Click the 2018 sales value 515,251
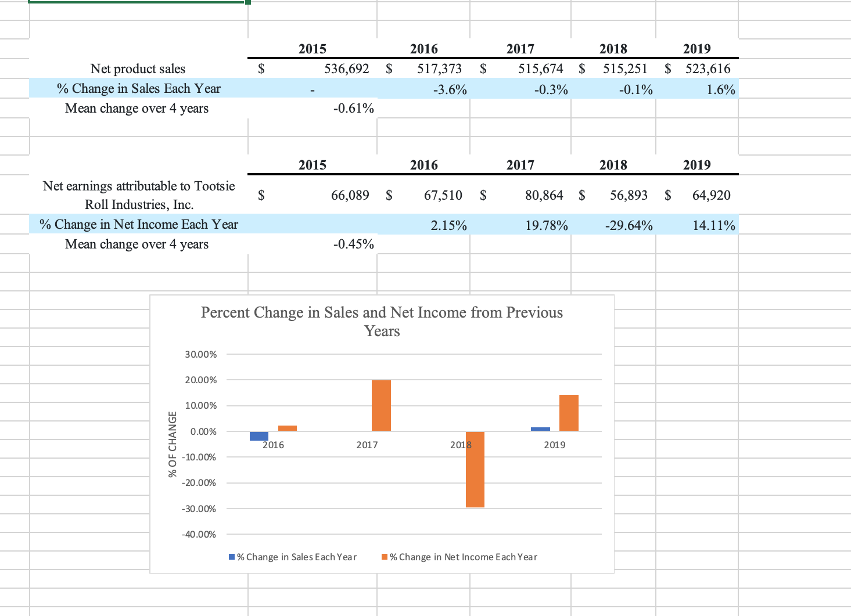 pyautogui.click(x=625, y=69)
